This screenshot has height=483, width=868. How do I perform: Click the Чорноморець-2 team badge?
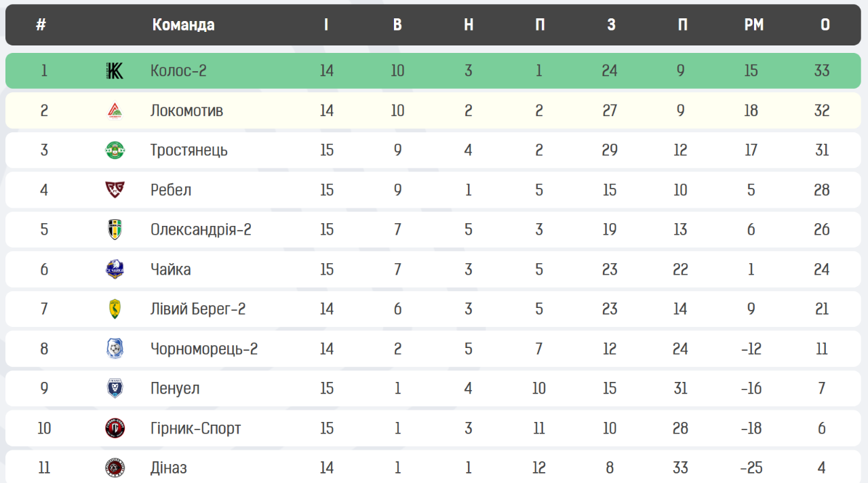(x=115, y=349)
